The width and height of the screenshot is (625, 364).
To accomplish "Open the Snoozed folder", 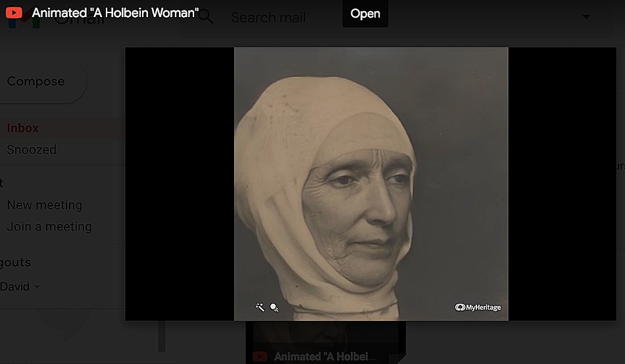I will pyautogui.click(x=32, y=150).
